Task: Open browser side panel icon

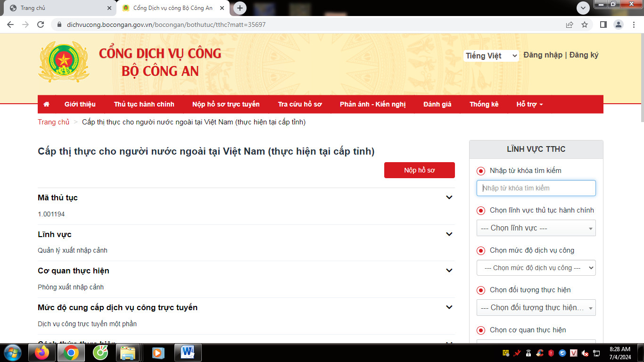Action: pyautogui.click(x=603, y=25)
